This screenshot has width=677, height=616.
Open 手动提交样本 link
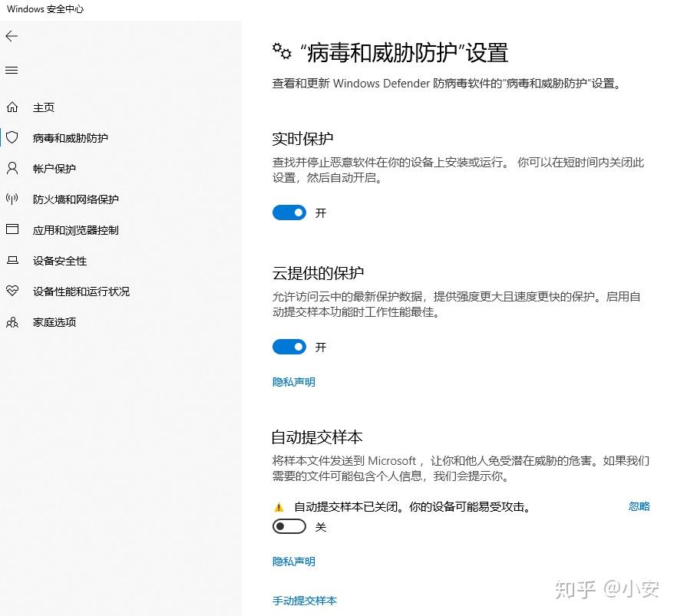[305, 601]
